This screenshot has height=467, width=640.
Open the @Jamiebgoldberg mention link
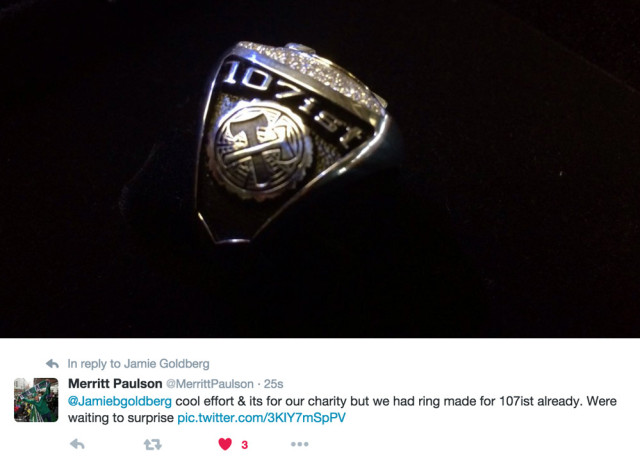[x=120, y=401]
